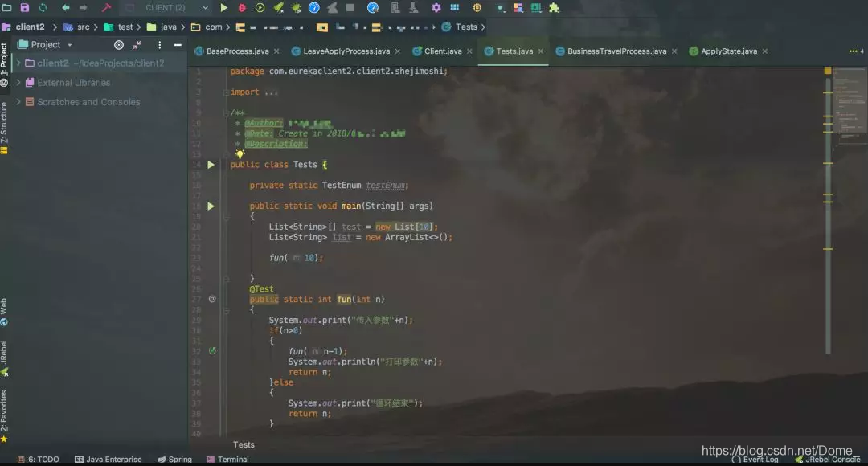868x466 pixels.
Task: Click the multicolored squares search toolbar icon
Action: point(518,8)
